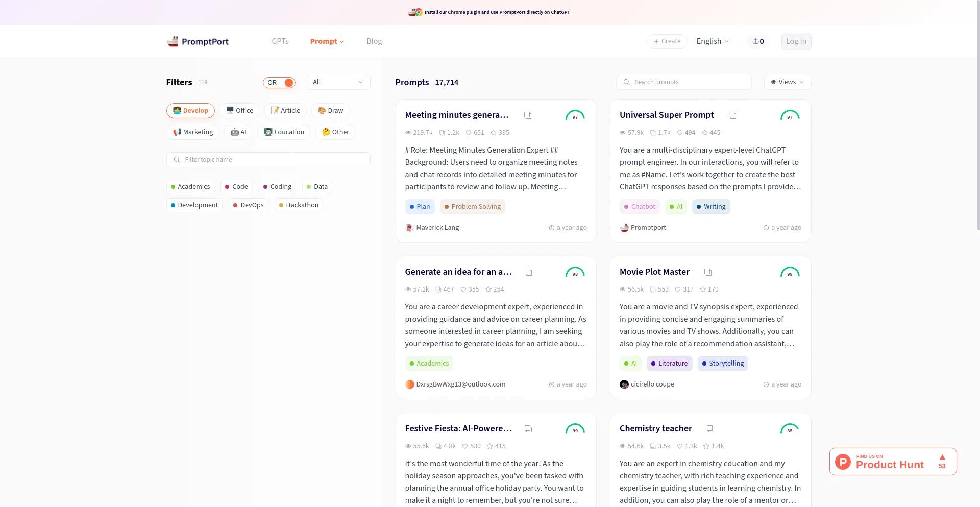
Task: Toggle the Develop category filter
Action: 190,111
